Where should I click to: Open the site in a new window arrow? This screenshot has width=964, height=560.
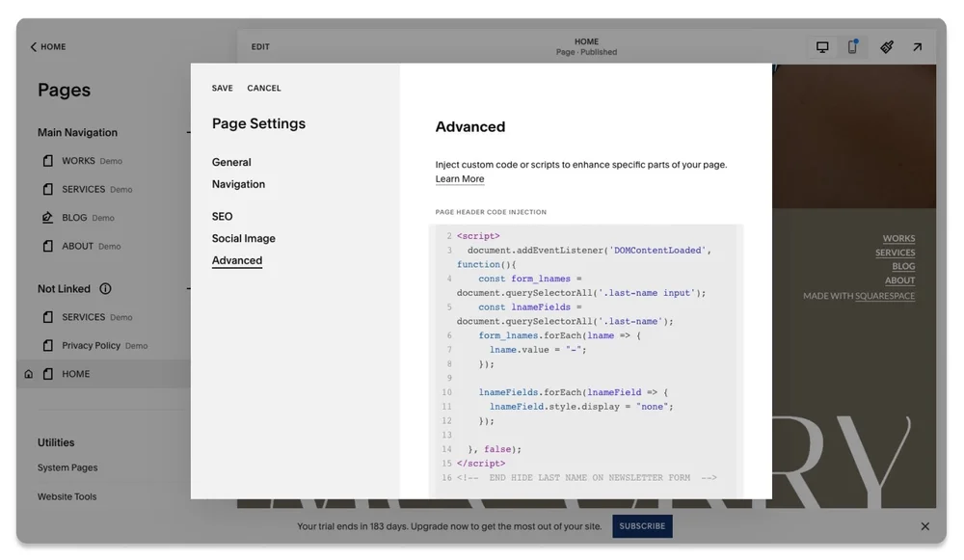(x=917, y=46)
